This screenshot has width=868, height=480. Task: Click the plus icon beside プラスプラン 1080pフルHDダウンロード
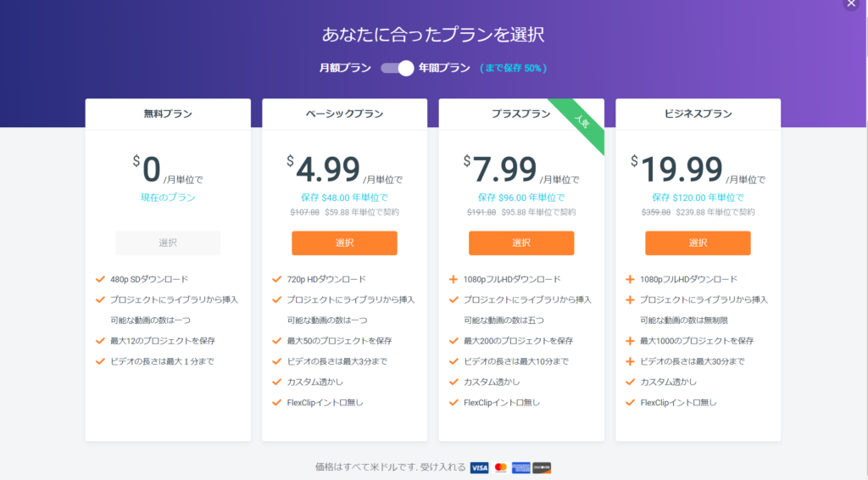pos(453,280)
